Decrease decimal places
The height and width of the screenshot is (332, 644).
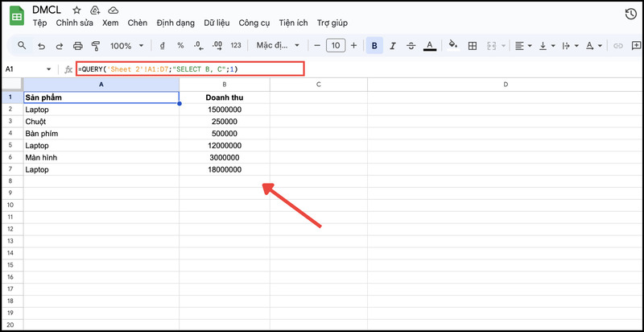pos(199,46)
